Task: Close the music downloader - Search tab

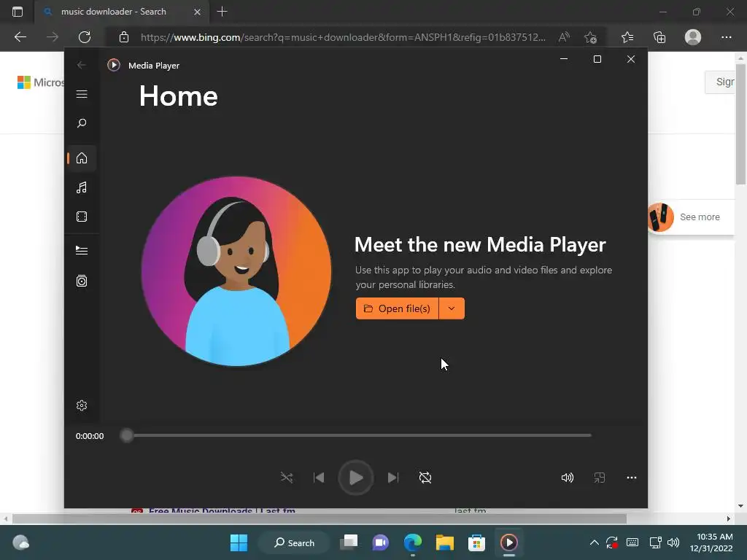Action: (x=197, y=12)
